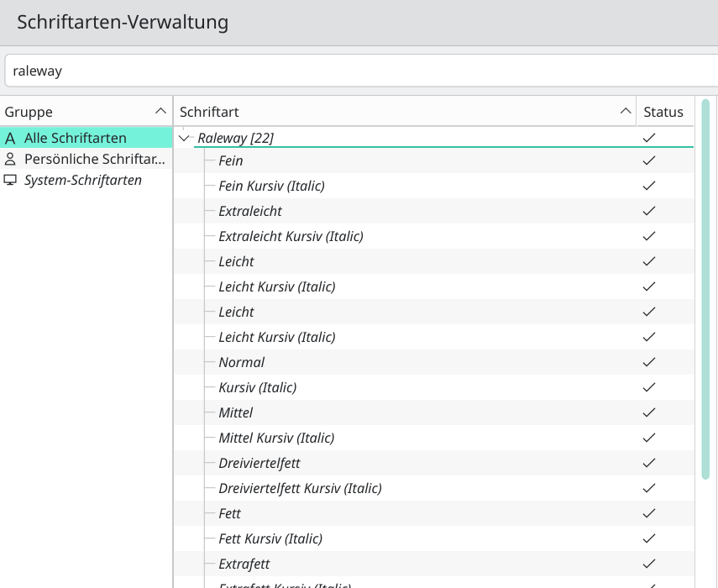Select the Persönliche Schriftar... group
This screenshot has width=718, height=588.
pyautogui.click(x=86, y=159)
